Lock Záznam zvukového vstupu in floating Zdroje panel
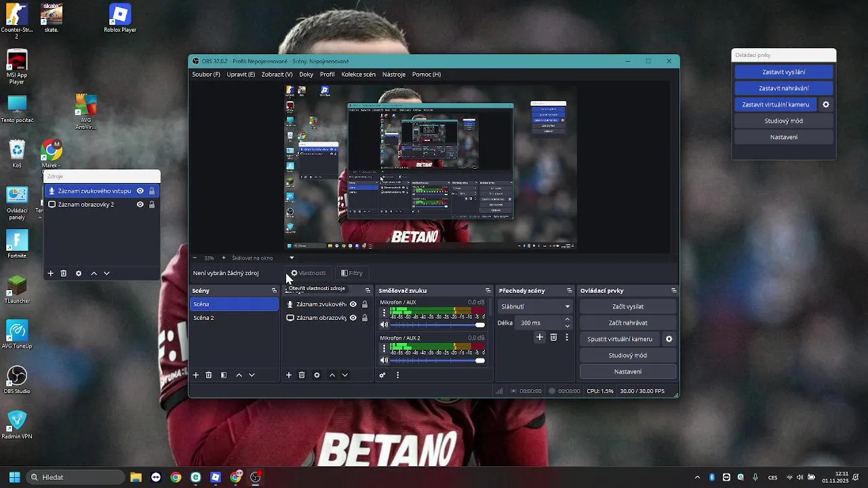 152,191
